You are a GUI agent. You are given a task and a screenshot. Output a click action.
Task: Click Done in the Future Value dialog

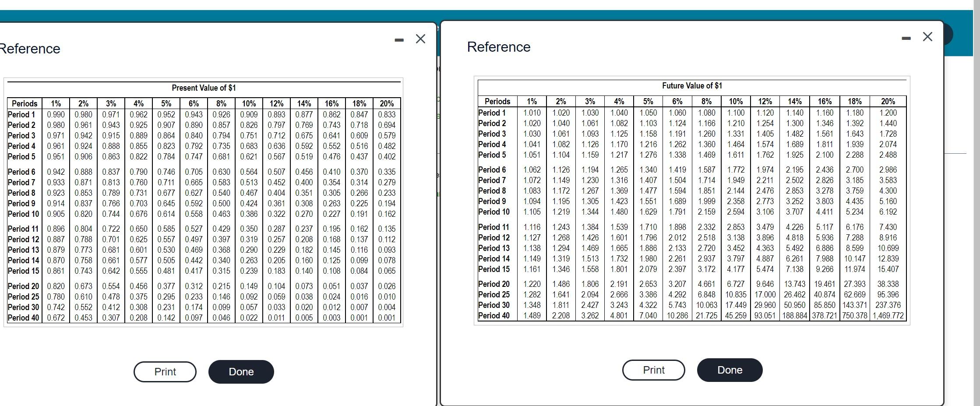click(730, 370)
